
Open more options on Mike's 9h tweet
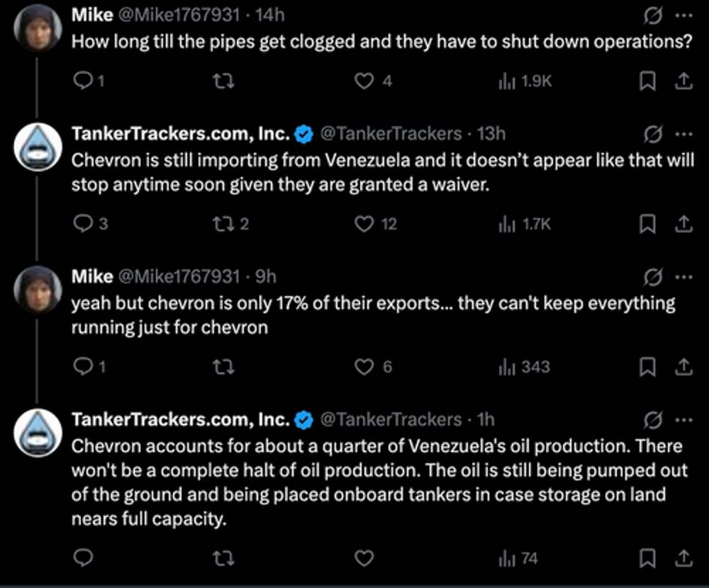(x=682, y=276)
